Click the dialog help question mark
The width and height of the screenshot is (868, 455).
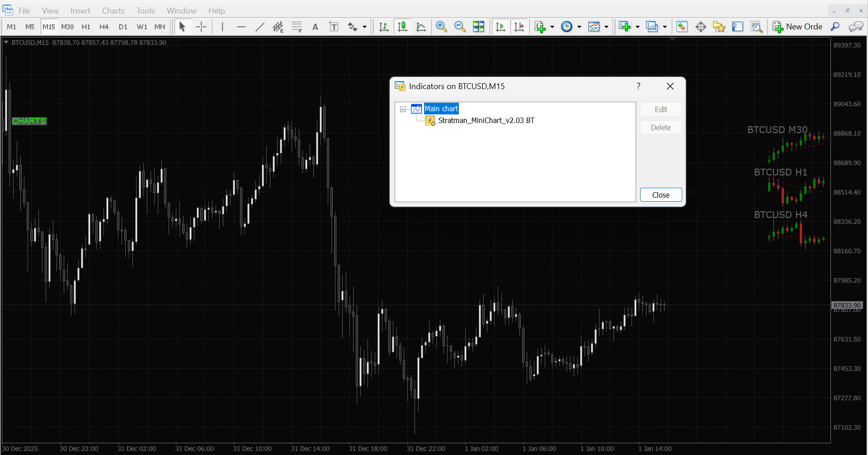point(638,86)
